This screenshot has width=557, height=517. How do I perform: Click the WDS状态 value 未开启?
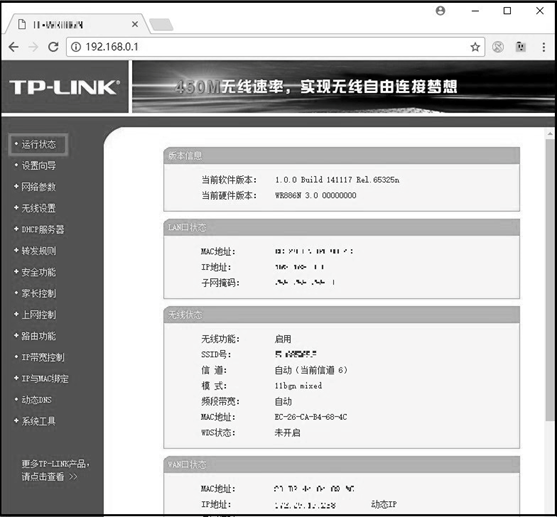pos(287,433)
